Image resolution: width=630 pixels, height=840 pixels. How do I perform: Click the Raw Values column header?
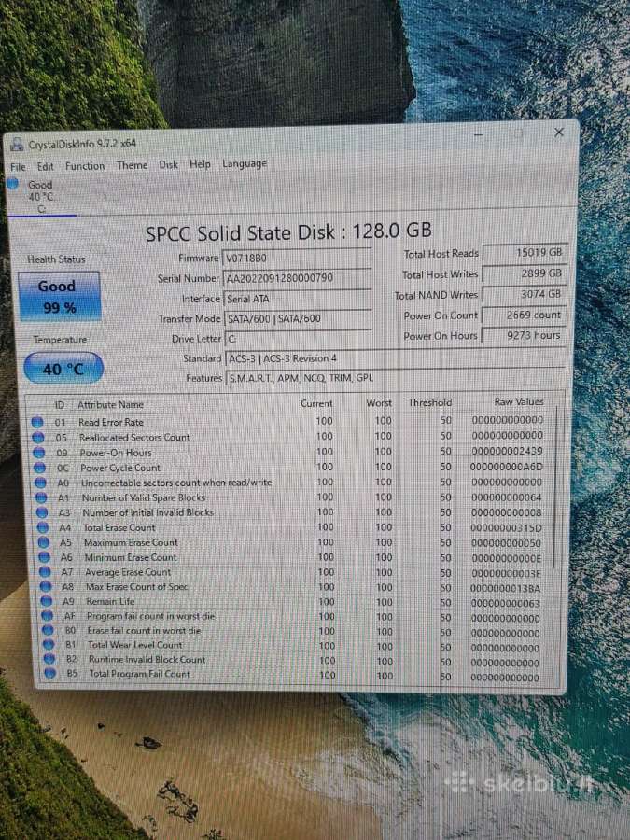518,401
